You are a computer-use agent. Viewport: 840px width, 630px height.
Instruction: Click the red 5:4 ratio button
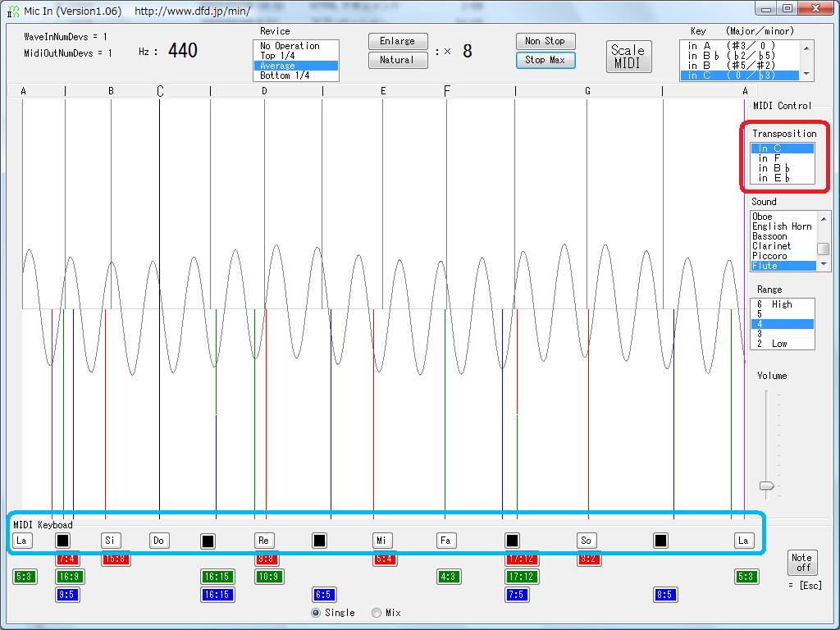385,559
